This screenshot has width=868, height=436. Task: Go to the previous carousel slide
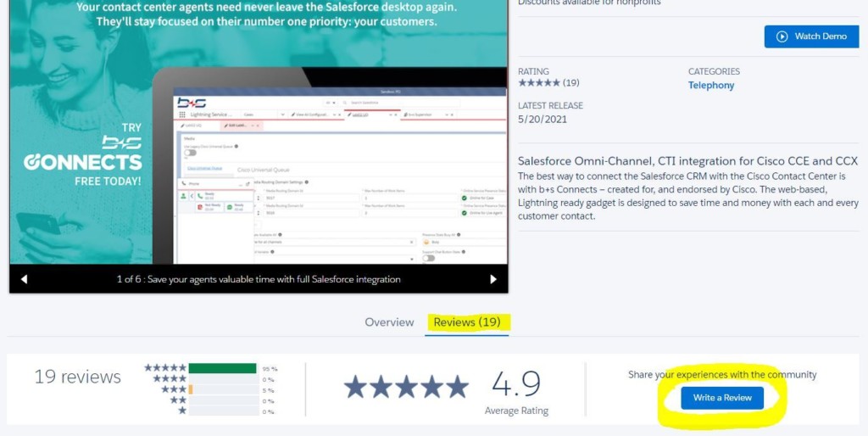pyautogui.click(x=24, y=279)
